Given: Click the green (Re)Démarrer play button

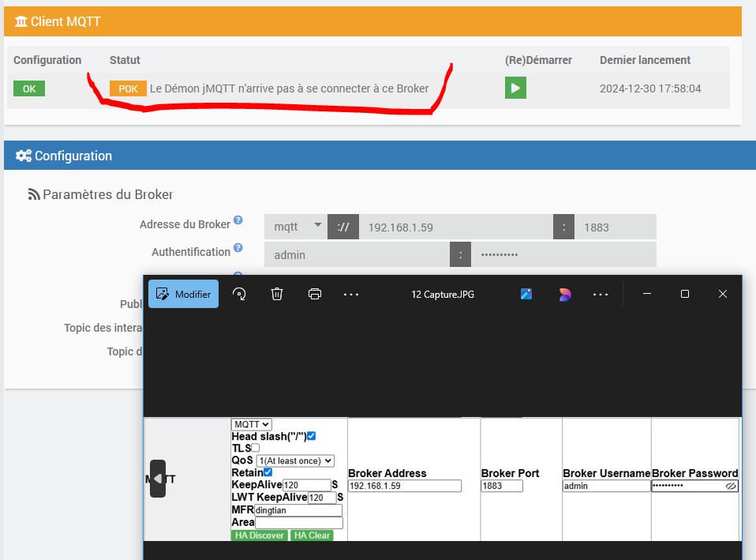Looking at the screenshot, I should [x=515, y=88].
